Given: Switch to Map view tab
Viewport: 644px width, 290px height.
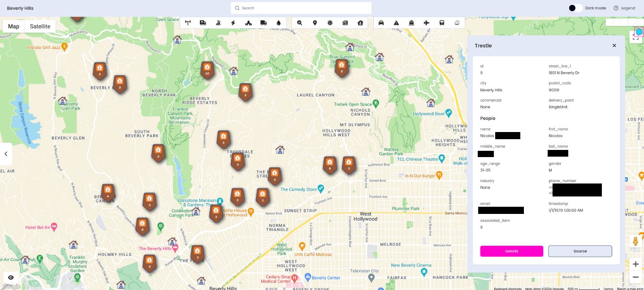Looking at the screenshot, I should click(x=13, y=26).
